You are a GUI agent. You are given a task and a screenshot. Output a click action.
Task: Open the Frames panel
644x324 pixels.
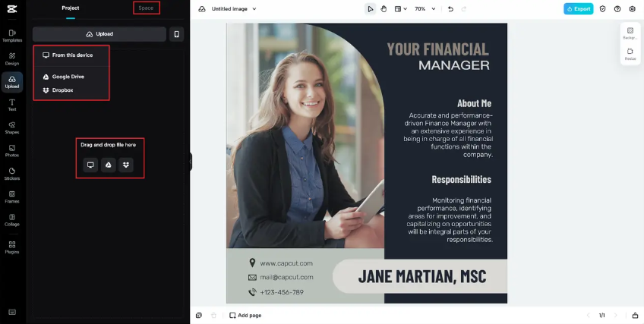(x=12, y=197)
